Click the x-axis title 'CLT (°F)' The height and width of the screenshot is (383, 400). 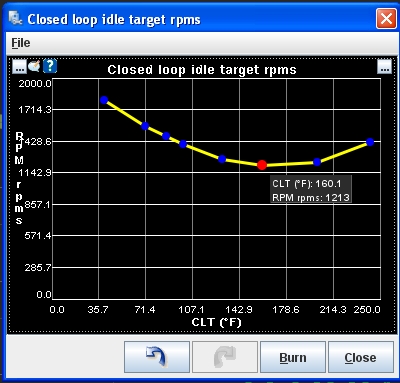pyautogui.click(x=216, y=322)
